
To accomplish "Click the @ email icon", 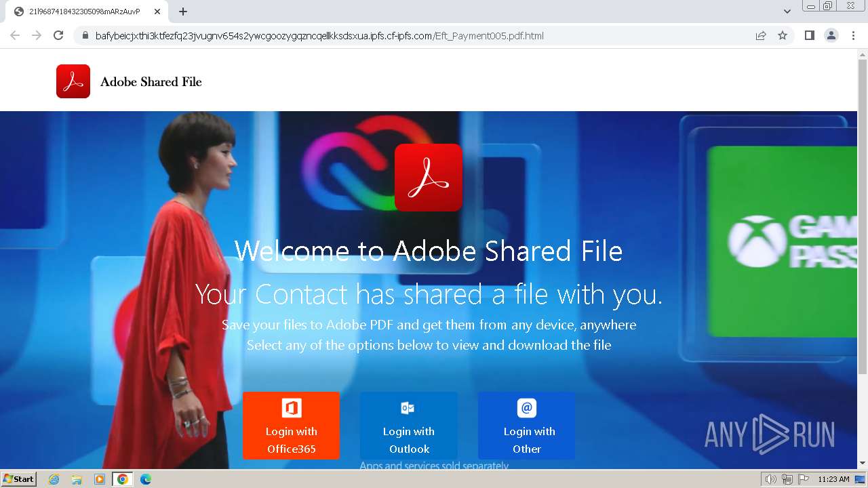I will (527, 408).
